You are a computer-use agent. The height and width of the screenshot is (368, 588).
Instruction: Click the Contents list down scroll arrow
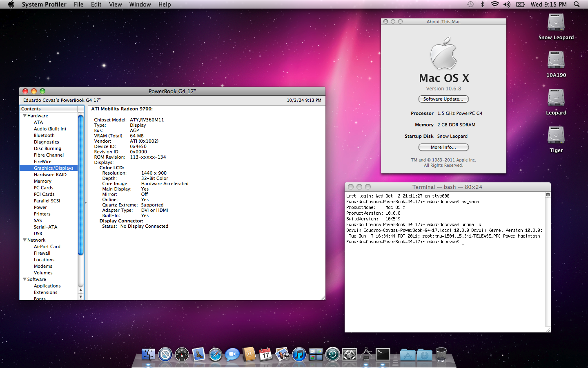80,297
